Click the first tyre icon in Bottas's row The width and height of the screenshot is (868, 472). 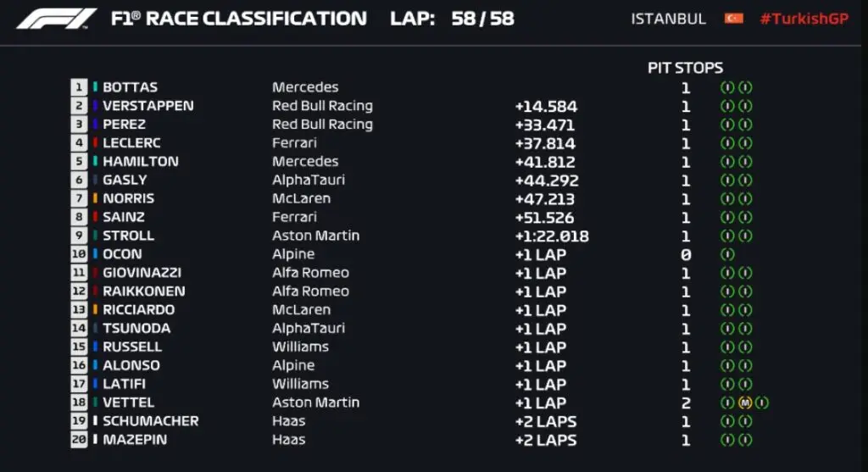click(727, 87)
